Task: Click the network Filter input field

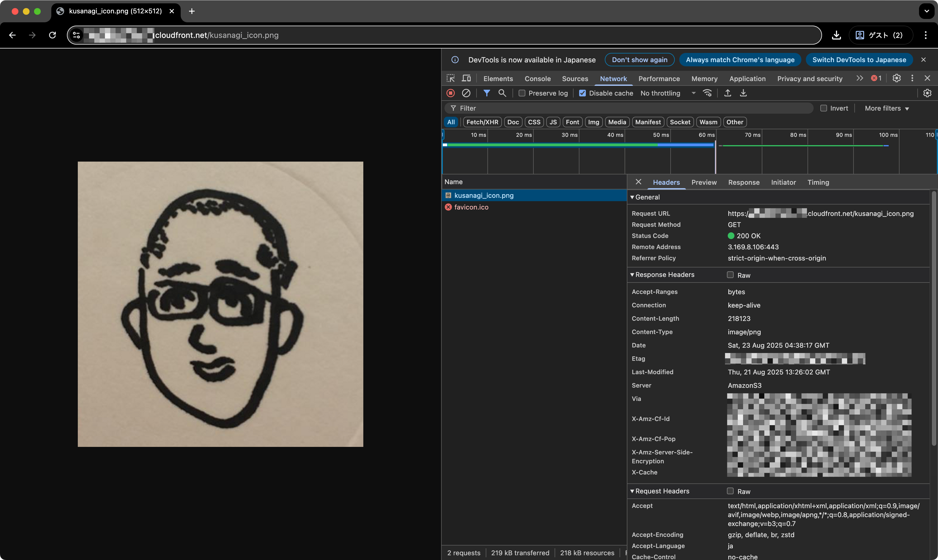Action: coord(629,108)
